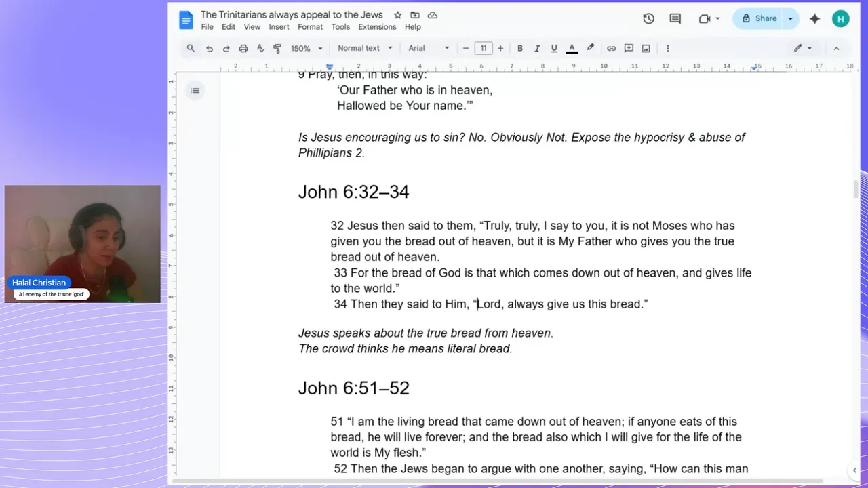Viewport: 868px width, 488px height.
Task: Open the File menu
Action: point(207,27)
